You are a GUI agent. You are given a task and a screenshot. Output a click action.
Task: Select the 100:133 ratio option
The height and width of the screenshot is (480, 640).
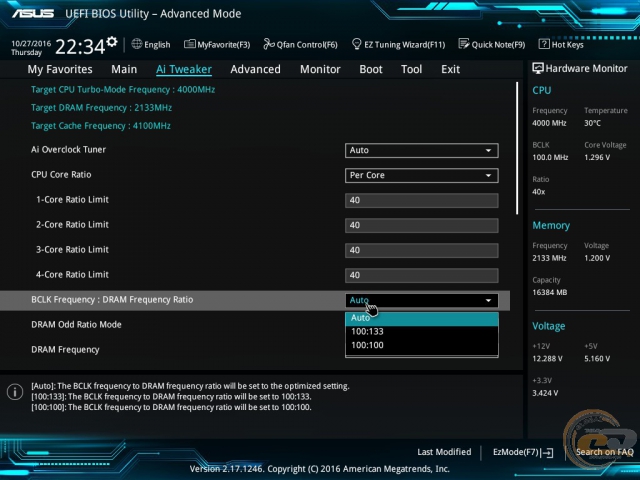click(x=422, y=331)
